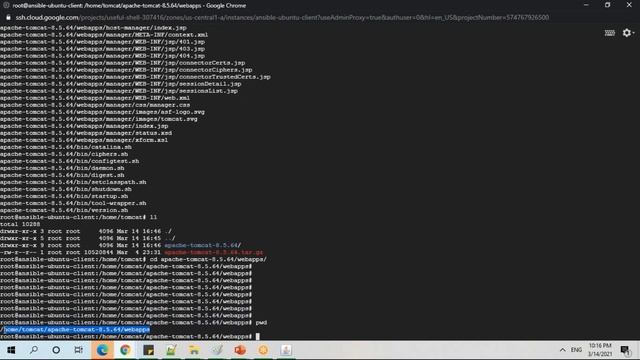Click the 'jsp/connectorCiphers.jsp' output line
This screenshot has height=360, width=640.
point(126,69)
